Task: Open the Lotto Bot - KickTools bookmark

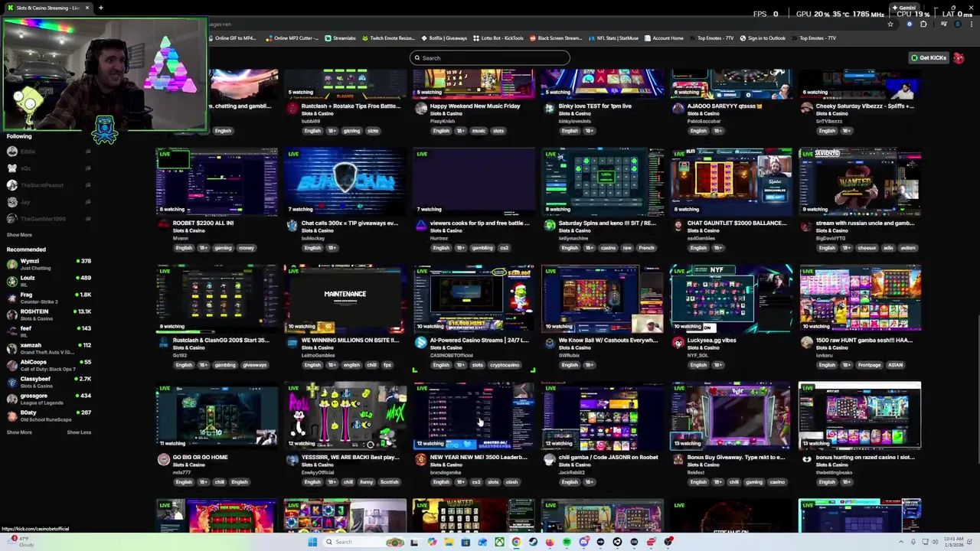Action: (498, 38)
